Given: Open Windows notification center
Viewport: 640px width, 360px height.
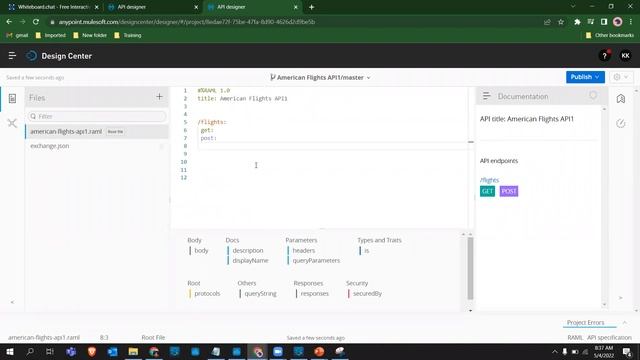Looking at the screenshot, I should point(627,351).
